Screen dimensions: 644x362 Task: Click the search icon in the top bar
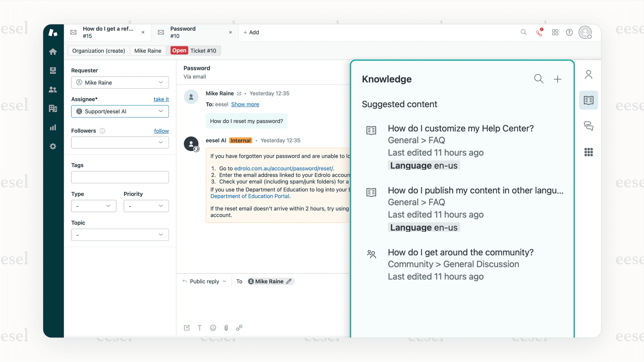[x=523, y=33]
